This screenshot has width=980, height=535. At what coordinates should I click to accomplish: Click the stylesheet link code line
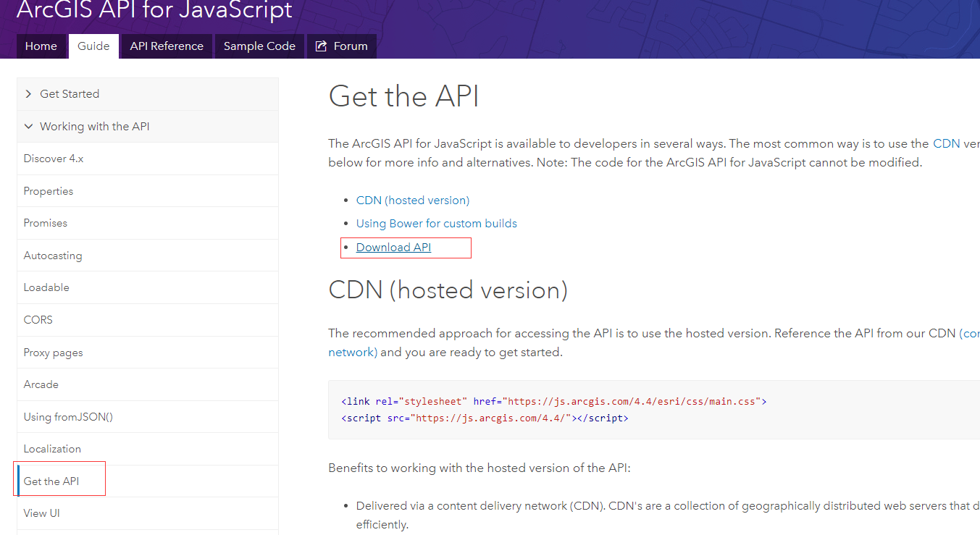point(554,401)
